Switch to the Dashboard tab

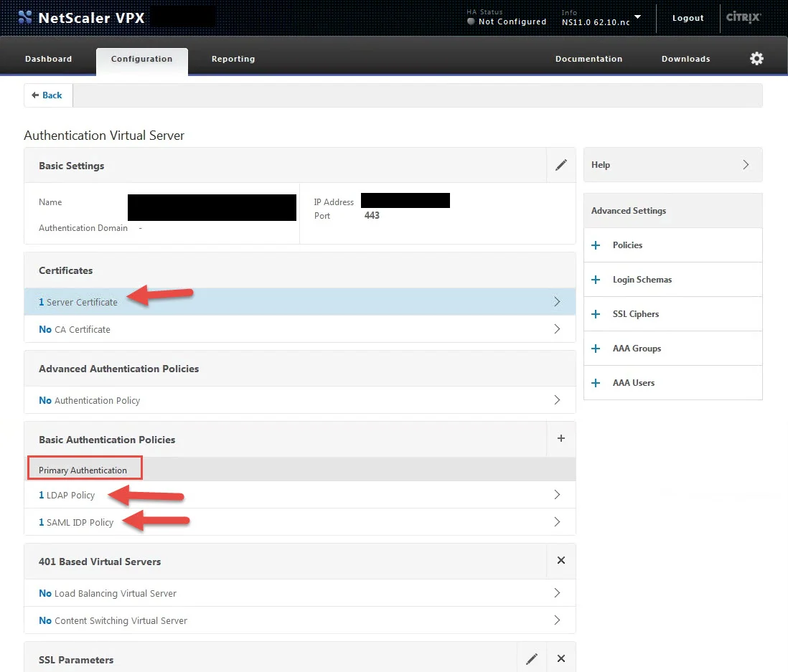coord(48,59)
